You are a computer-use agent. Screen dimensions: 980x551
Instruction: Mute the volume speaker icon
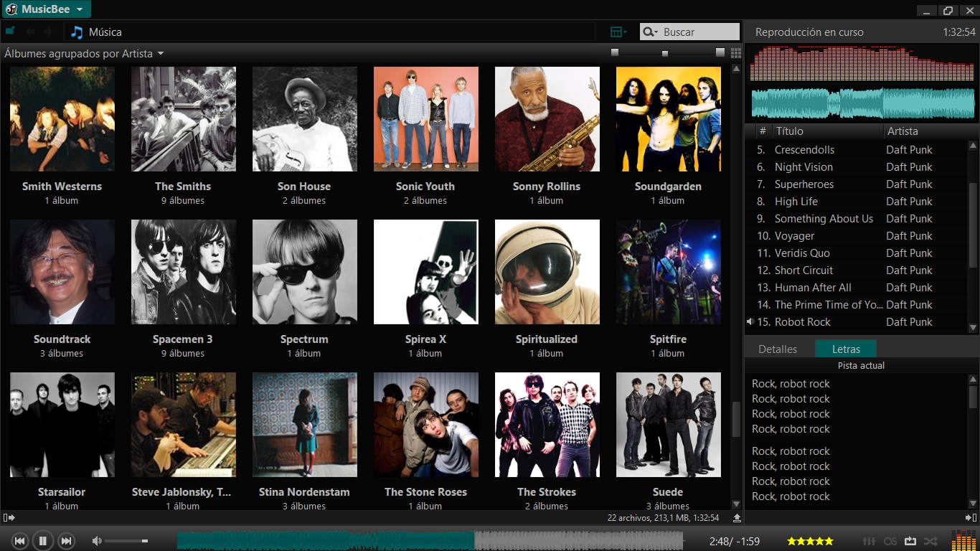click(96, 540)
